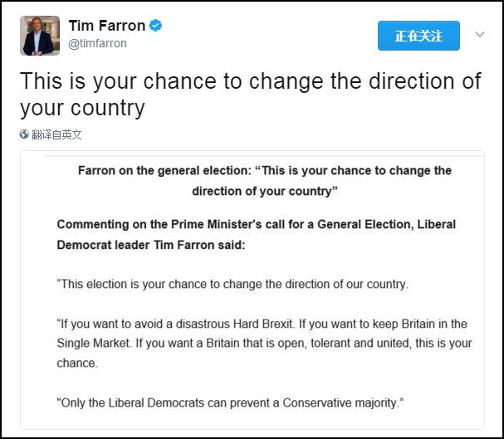Click the globe icon beside translate link
Image resolution: width=504 pixels, height=439 pixels.
click(x=25, y=134)
